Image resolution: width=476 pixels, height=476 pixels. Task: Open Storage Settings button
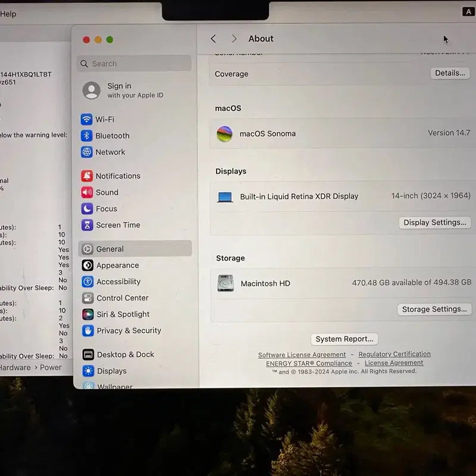click(x=434, y=309)
